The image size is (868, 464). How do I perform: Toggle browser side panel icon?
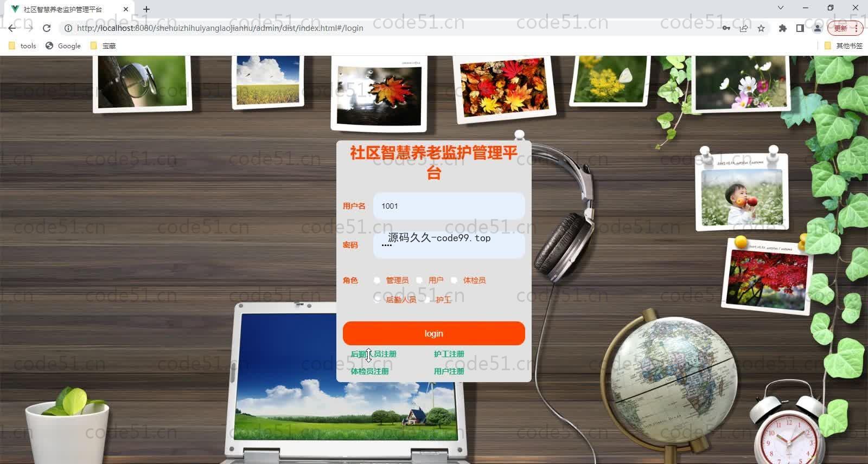800,28
